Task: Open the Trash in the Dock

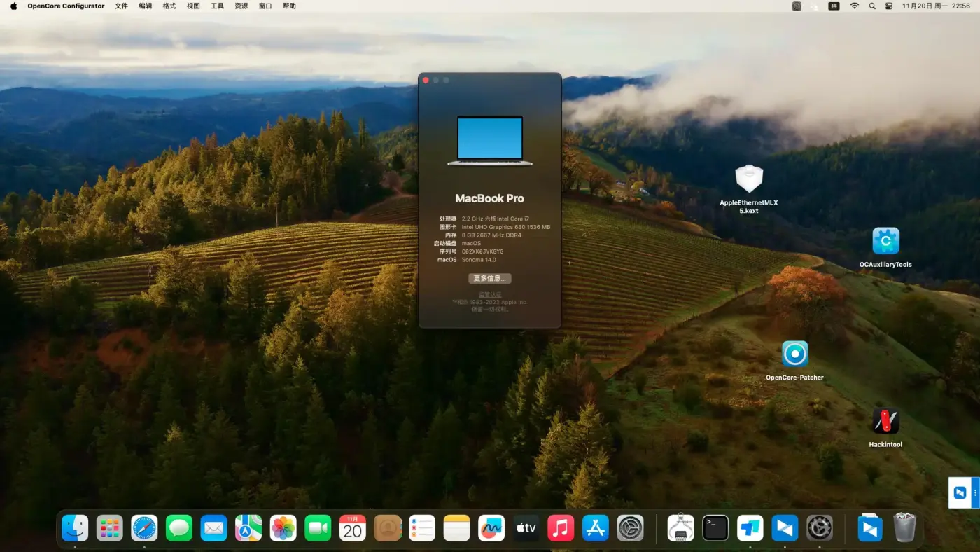Action: click(x=904, y=528)
